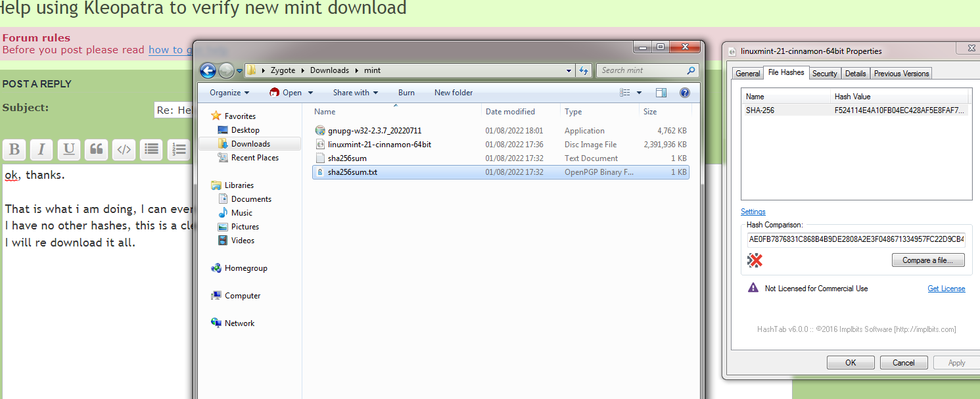Image resolution: width=980 pixels, height=399 pixels.
Task: Select the linuxmint-21-cinnamon-64bit disc image file
Action: (501, 144)
